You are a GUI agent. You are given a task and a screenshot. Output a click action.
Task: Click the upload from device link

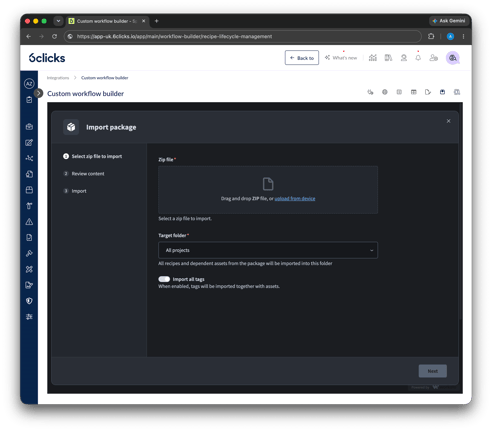(295, 198)
